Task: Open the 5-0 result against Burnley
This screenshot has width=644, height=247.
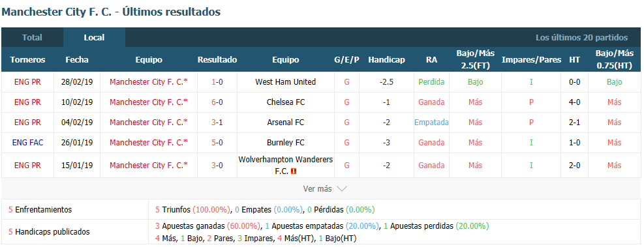Action: coord(217,142)
